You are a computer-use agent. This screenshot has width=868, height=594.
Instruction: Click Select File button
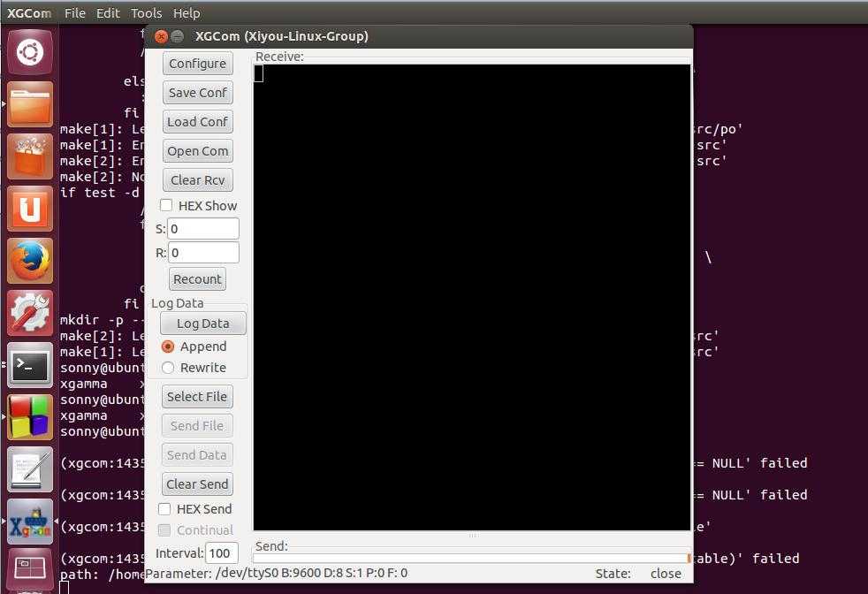pyautogui.click(x=197, y=396)
